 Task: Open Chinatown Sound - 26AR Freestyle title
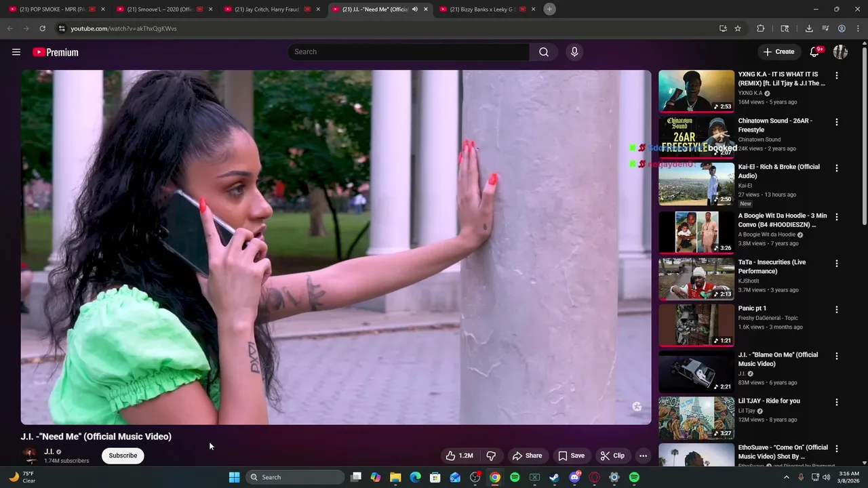[x=775, y=125]
